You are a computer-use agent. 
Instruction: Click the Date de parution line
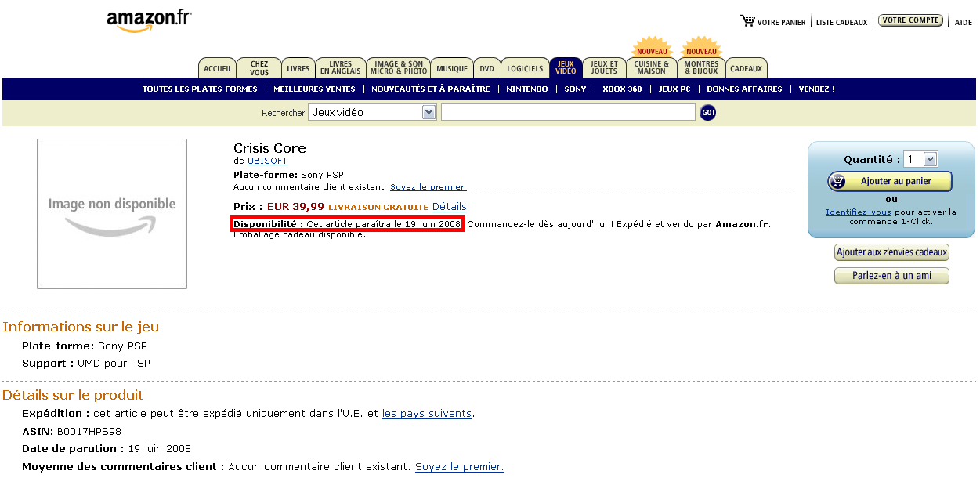107,449
